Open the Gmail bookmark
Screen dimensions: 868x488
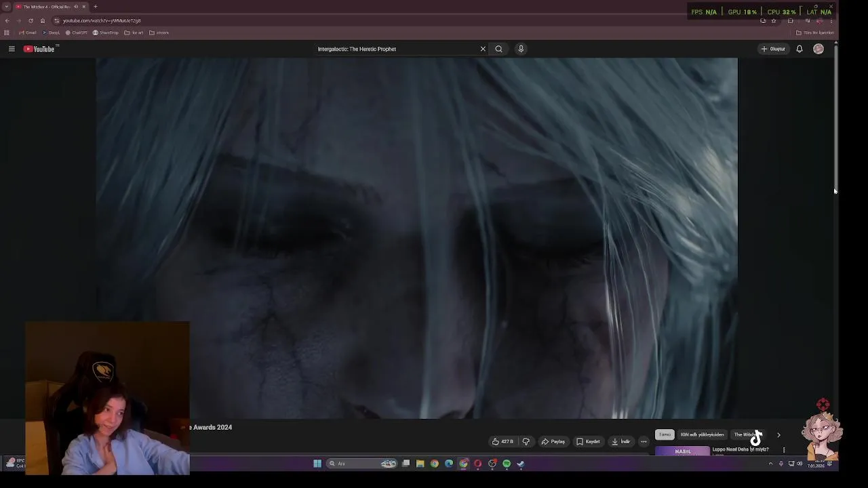coord(28,33)
